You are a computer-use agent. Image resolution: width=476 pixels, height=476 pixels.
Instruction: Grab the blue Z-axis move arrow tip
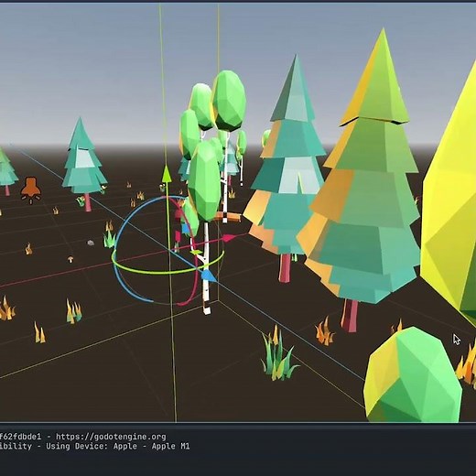(210, 276)
